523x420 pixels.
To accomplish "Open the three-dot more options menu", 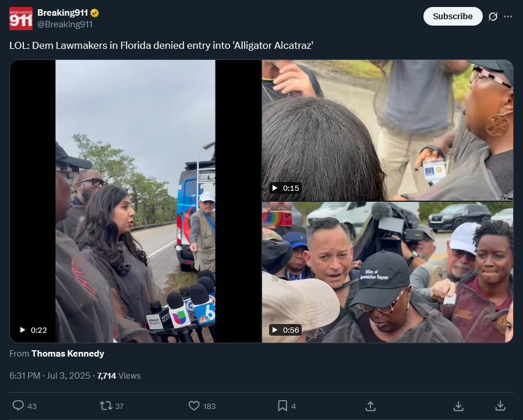I will (x=508, y=16).
